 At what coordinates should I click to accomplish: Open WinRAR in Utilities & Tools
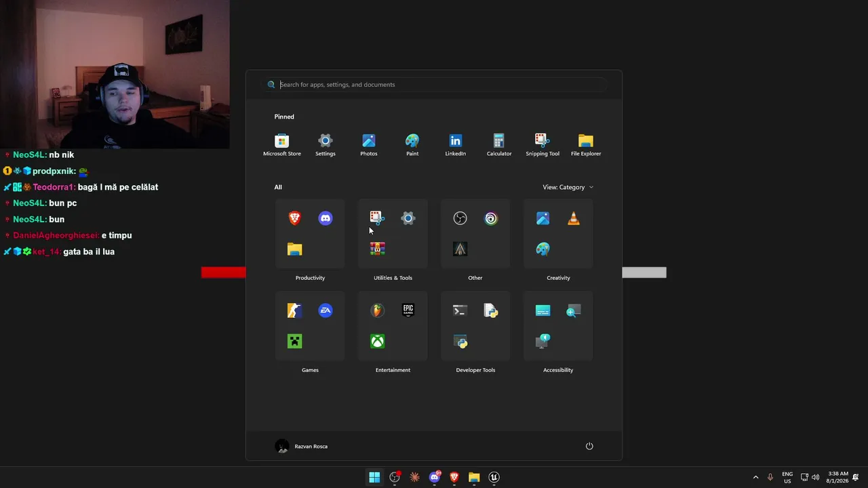coord(378,249)
